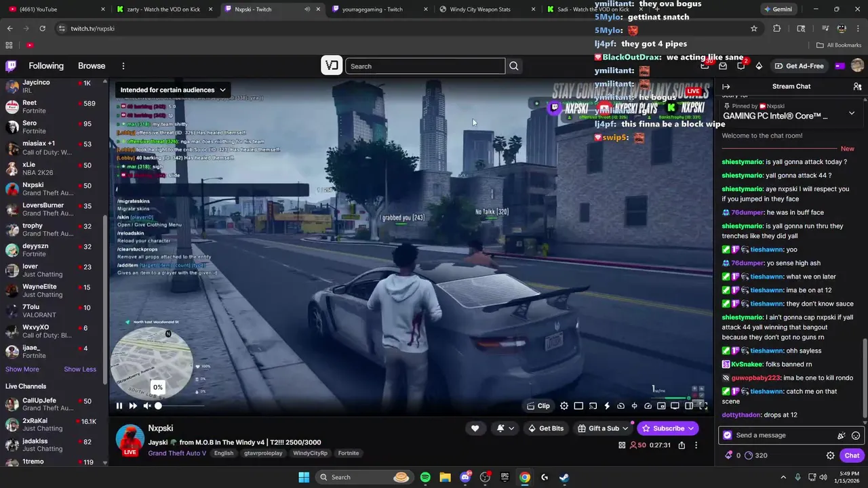Image resolution: width=868 pixels, height=488 pixels.
Task: Open the squad grid icon near viewer count
Action: coord(622,445)
